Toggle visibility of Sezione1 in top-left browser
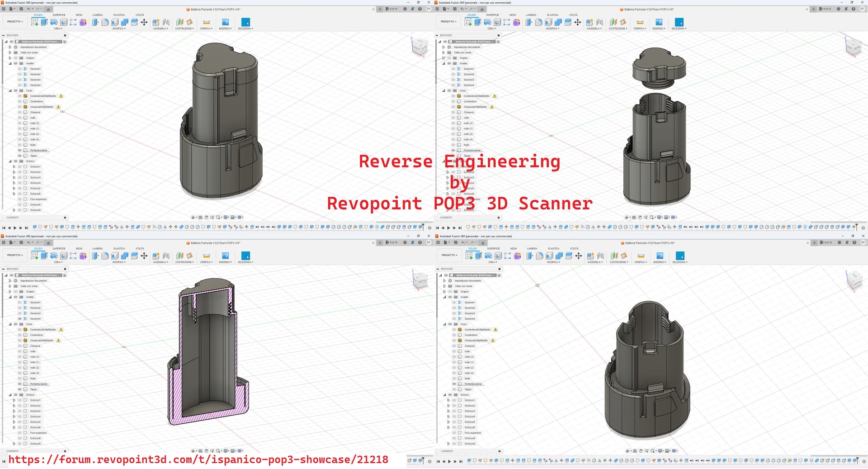The image size is (868, 469). point(19,69)
